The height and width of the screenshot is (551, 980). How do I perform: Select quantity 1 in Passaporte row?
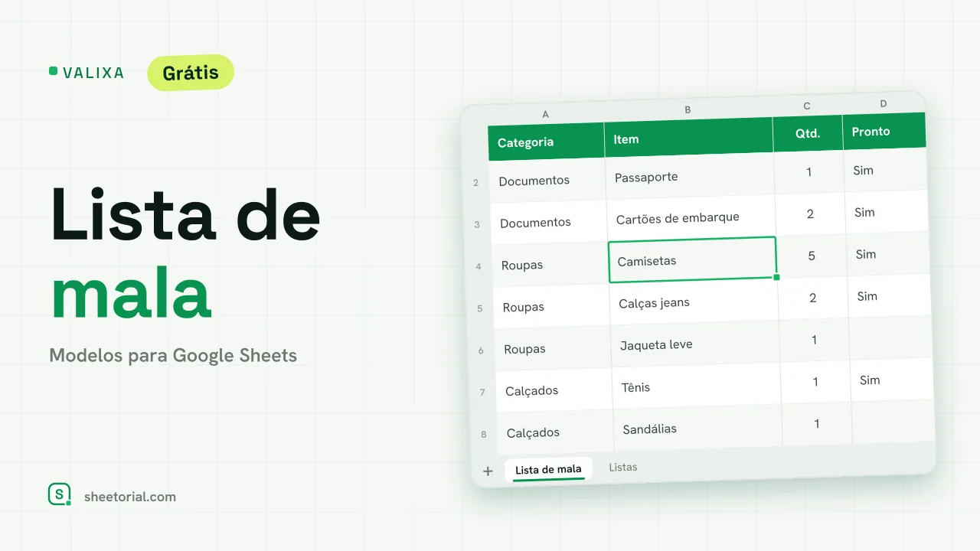click(809, 172)
